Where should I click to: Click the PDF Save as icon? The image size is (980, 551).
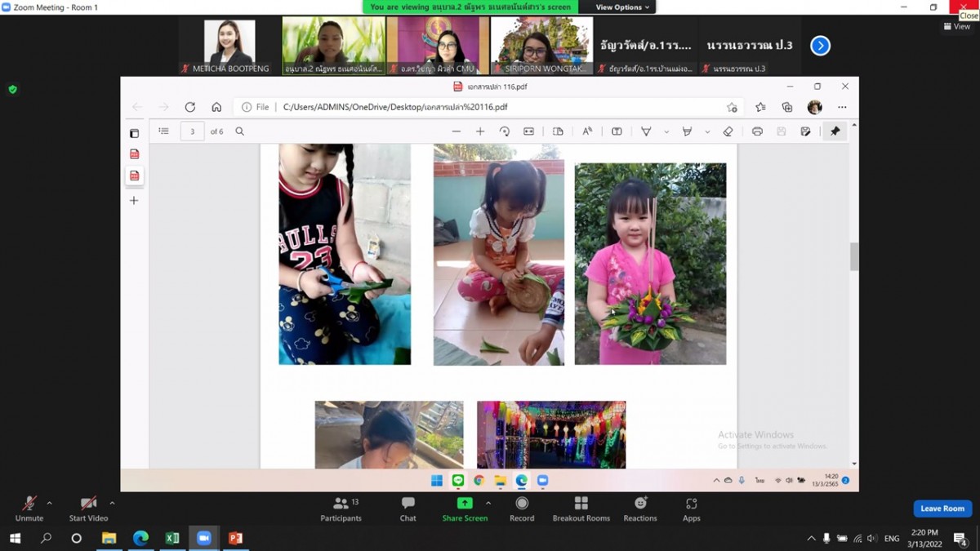pyautogui.click(x=805, y=131)
